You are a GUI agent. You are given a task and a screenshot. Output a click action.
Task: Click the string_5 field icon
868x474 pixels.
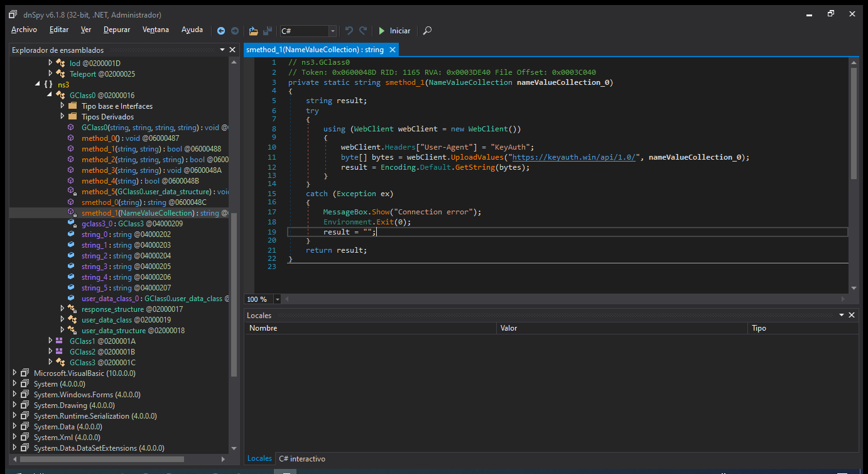coord(72,287)
